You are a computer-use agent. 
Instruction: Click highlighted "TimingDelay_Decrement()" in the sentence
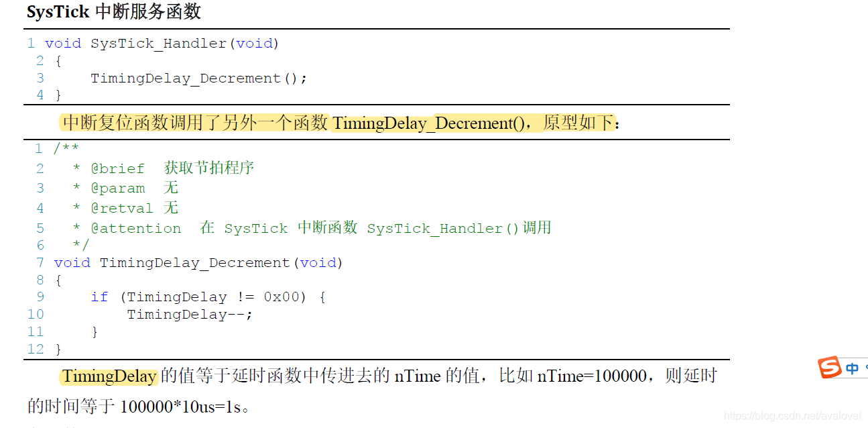[429, 123]
